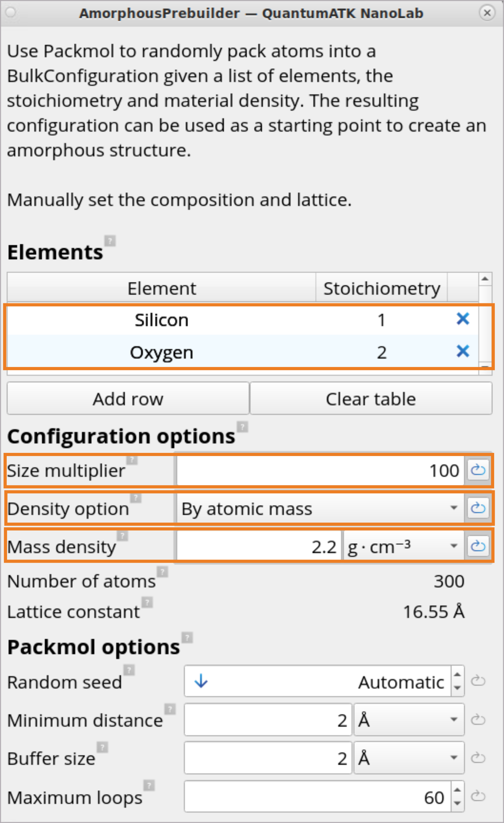
Task: Open the Packmol options help icon
Action: (x=187, y=637)
